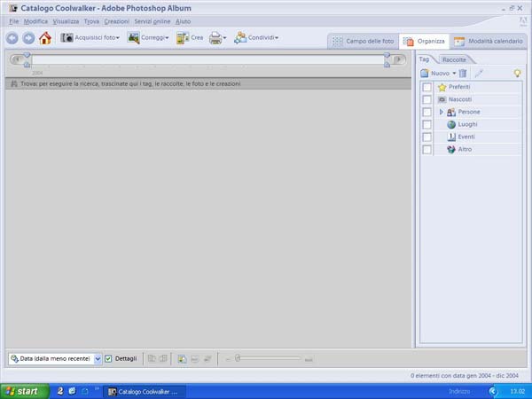Switch to Modalità calendario view
The image size is (532, 399).
click(x=489, y=41)
